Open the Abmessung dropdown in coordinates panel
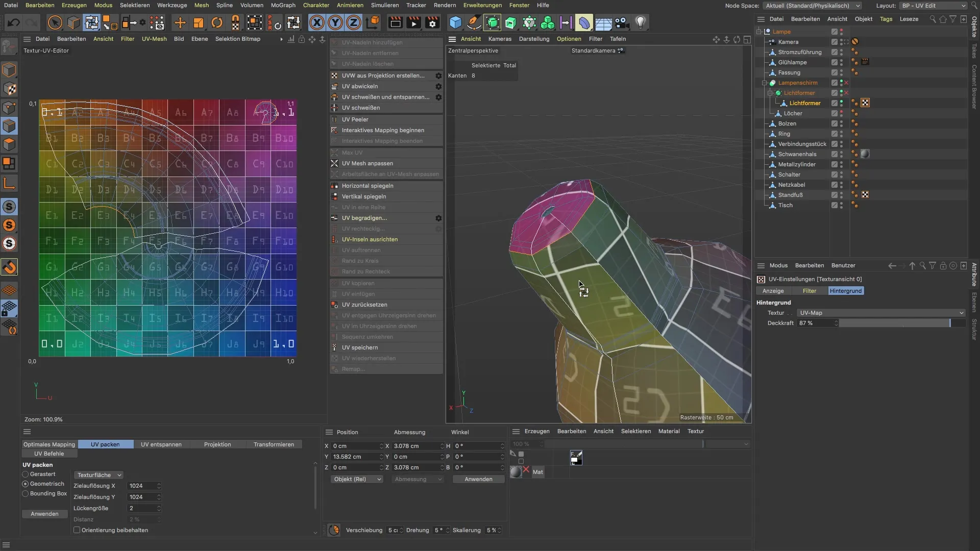 click(x=418, y=479)
